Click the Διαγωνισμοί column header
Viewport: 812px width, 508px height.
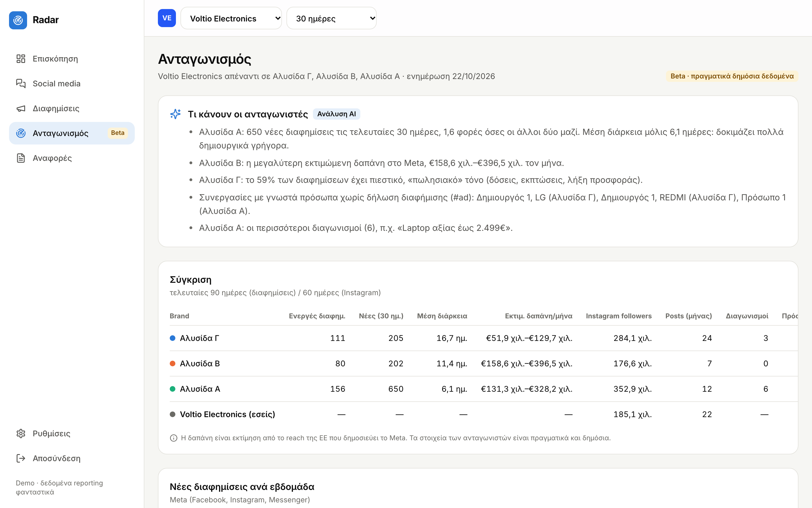747,316
